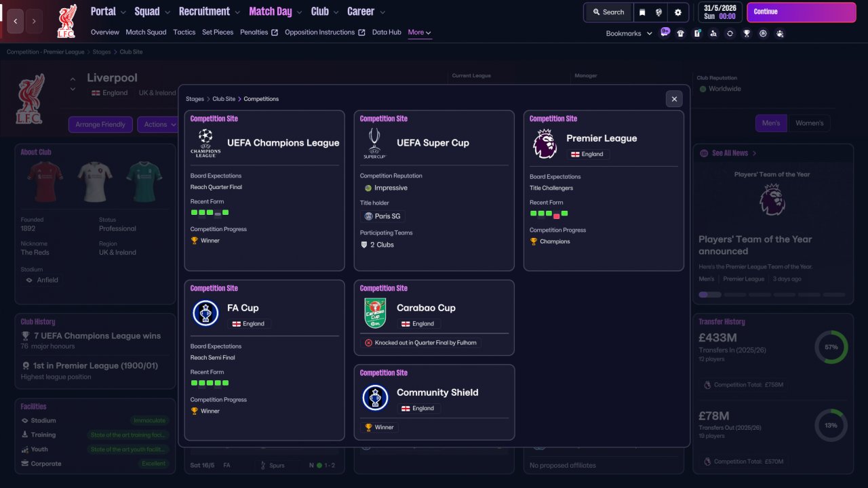Click the Arrange Friendly button
The width and height of the screenshot is (868, 488).
click(x=100, y=125)
